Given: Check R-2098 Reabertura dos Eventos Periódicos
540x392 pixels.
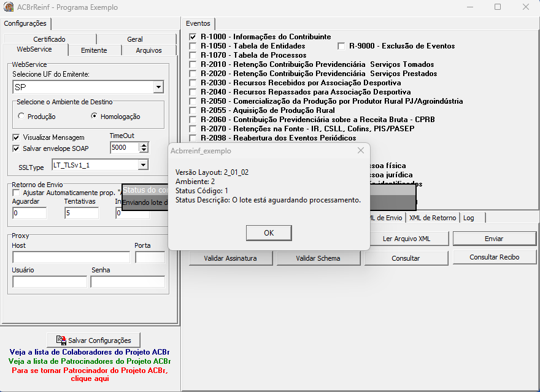Looking at the screenshot, I should [193, 138].
